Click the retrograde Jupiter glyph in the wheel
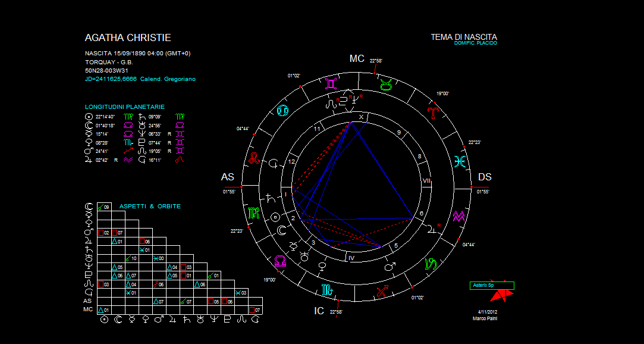644x344 pixels. point(430,229)
